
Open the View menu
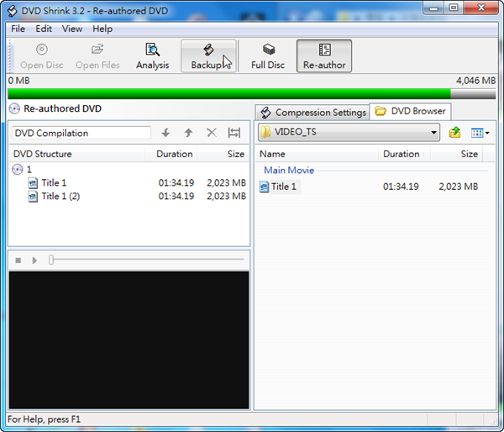(x=72, y=29)
